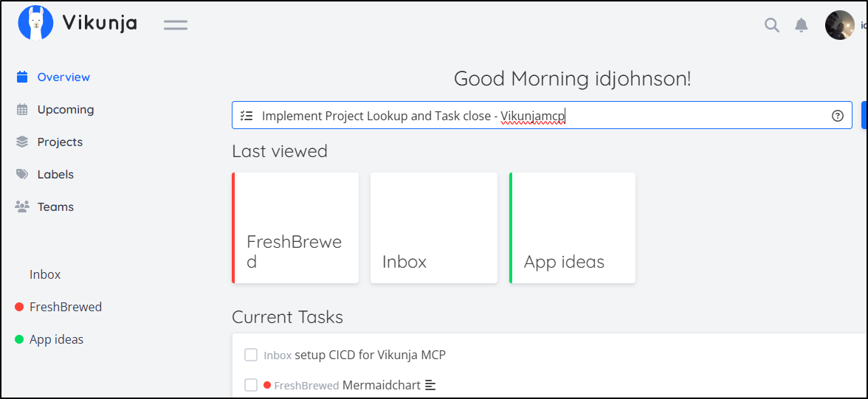The width and height of the screenshot is (868, 399).
Task: Open the Teams page
Action: 55,207
